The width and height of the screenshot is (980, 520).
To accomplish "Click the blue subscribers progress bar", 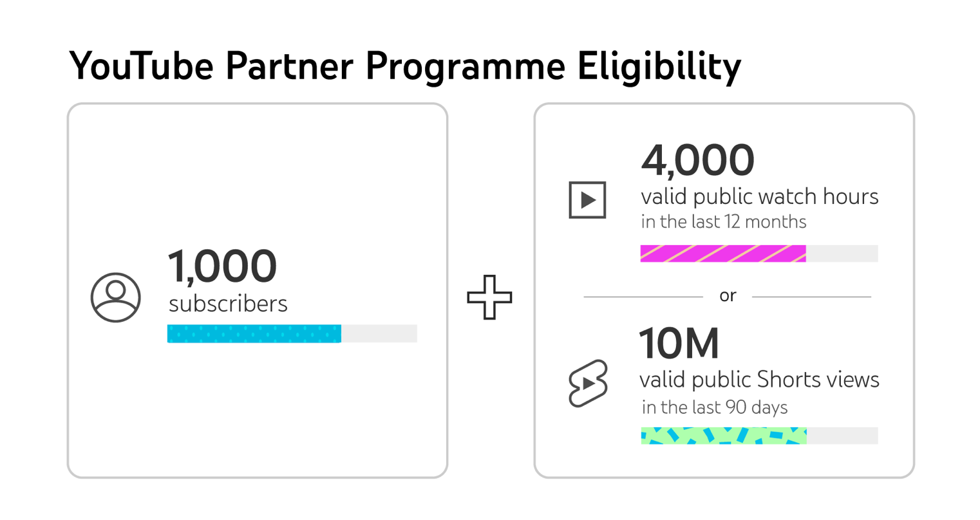I will coord(254,333).
